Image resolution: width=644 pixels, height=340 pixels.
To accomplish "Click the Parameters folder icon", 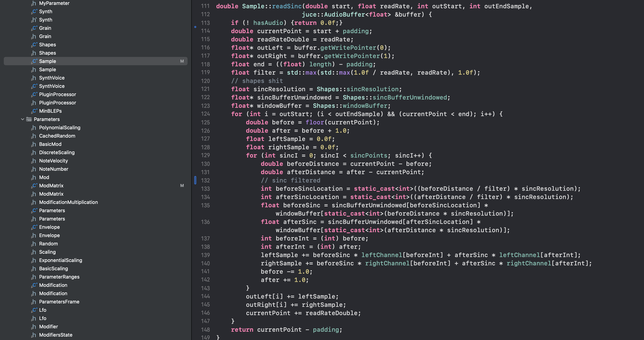I will 29,119.
